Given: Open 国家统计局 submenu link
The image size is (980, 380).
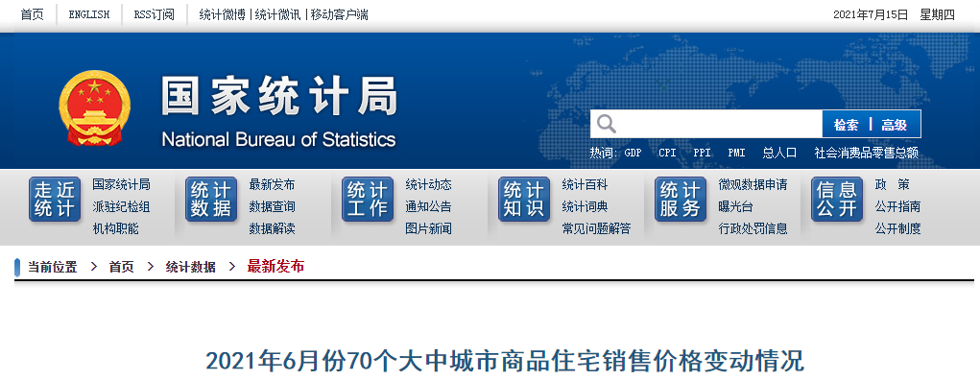Looking at the screenshot, I should (x=121, y=185).
